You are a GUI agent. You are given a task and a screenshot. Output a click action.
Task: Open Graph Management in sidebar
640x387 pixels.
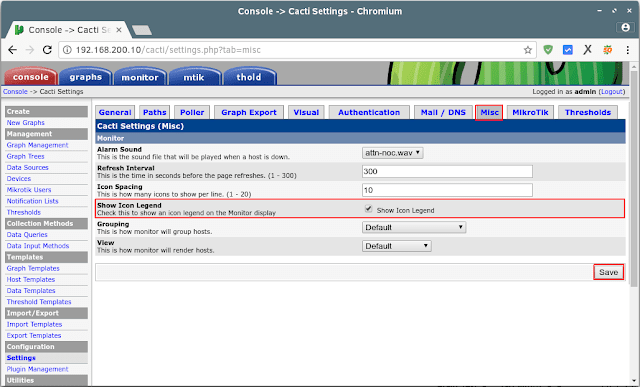click(x=37, y=145)
